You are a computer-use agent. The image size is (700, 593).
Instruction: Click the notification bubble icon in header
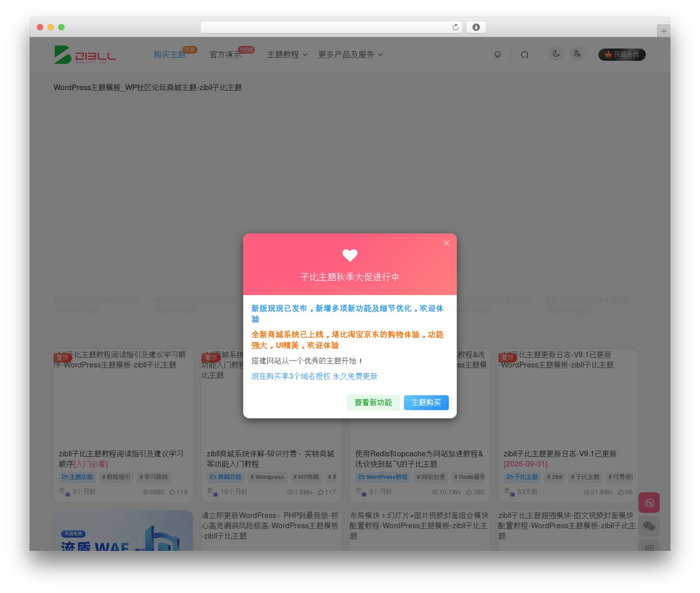tap(498, 55)
